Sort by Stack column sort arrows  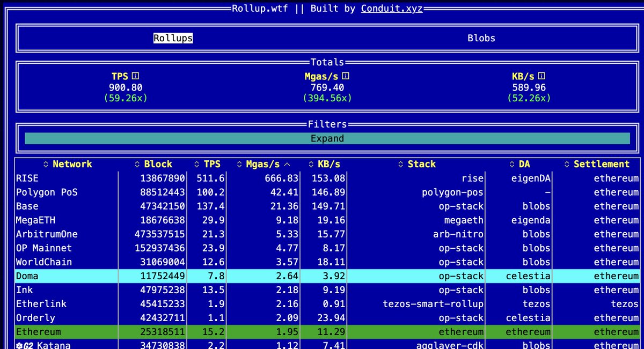(400, 165)
